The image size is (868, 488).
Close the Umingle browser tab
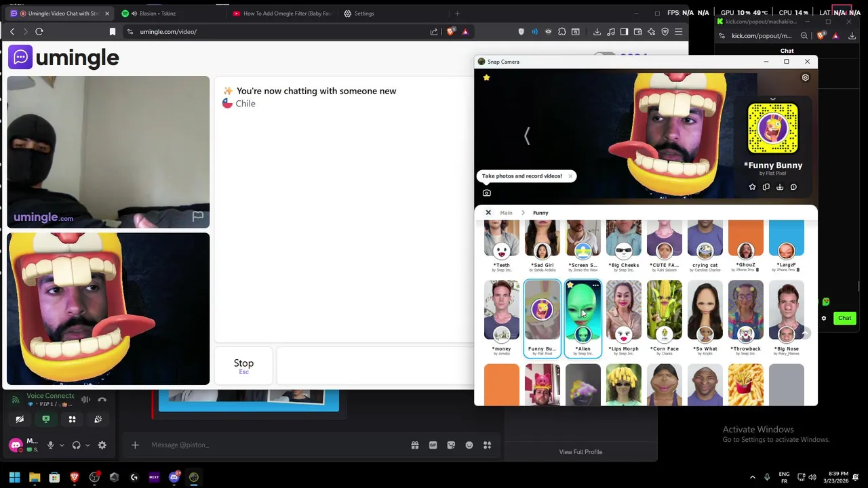coord(106,14)
